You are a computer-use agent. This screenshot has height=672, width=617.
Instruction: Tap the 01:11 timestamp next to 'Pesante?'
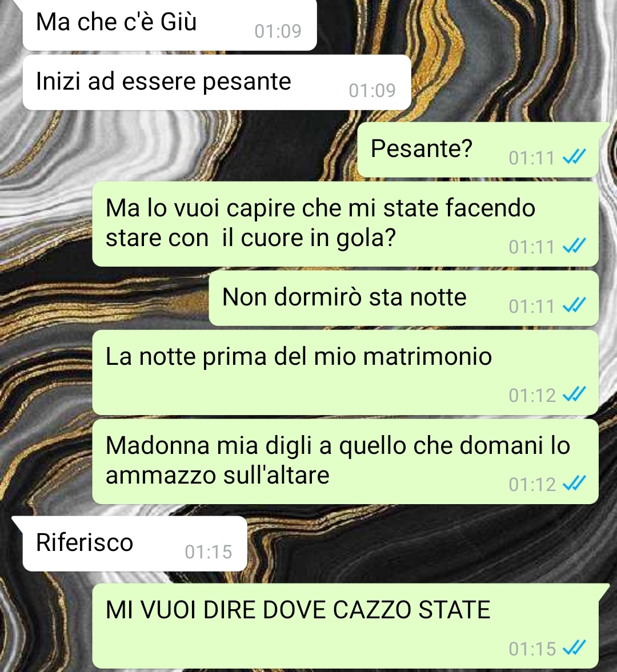tap(532, 158)
